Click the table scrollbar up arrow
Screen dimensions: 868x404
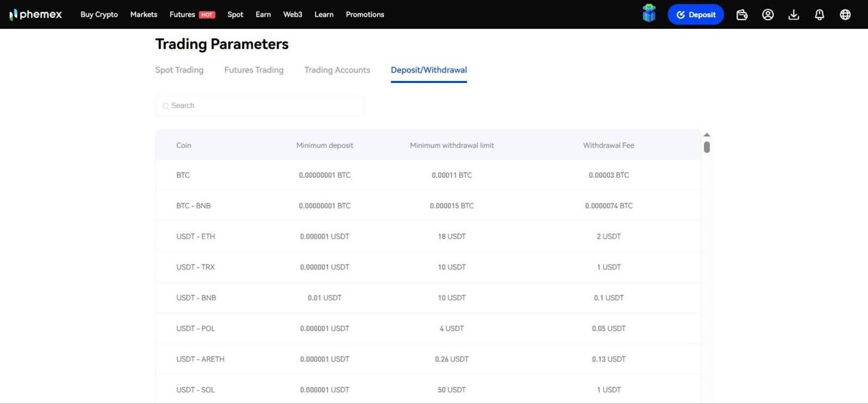[x=706, y=134]
